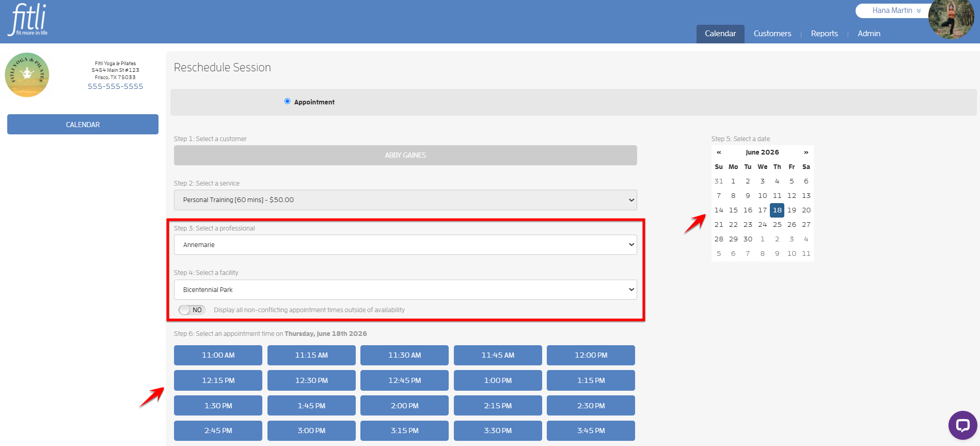Open the facility dropdown showing Bicentennial Park
Screen dimensions: 980x446
(x=405, y=290)
